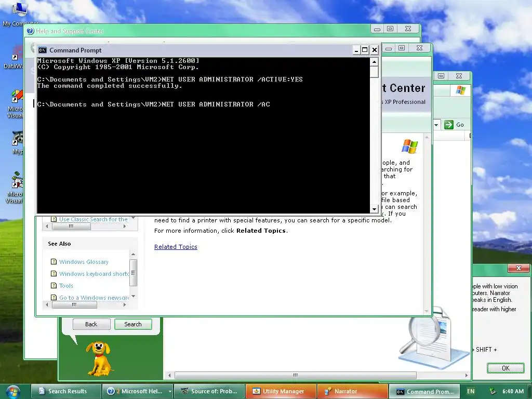
Task: Click the Search button in search companion
Action: (x=133, y=324)
